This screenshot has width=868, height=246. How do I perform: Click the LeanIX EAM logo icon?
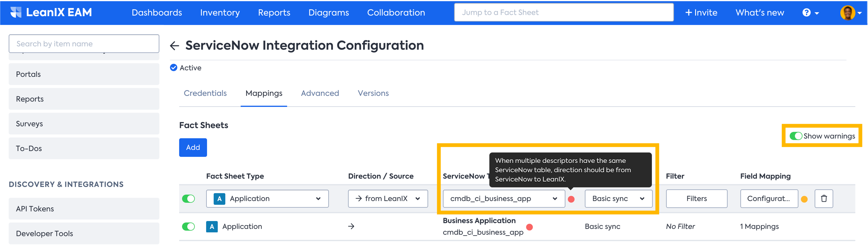(x=16, y=12)
